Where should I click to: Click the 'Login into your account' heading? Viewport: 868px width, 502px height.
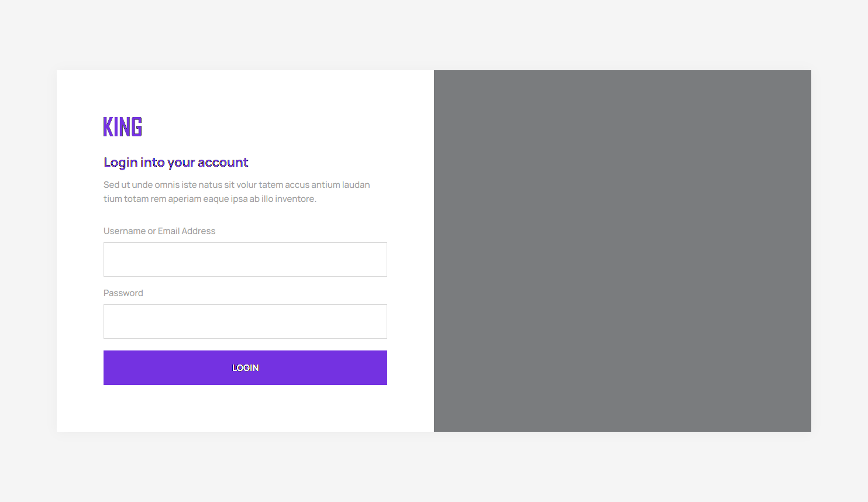[175, 162]
